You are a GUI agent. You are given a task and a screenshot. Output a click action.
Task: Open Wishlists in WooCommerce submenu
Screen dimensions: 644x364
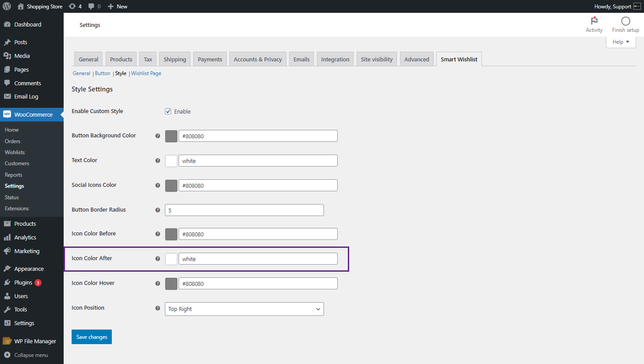tap(15, 152)
